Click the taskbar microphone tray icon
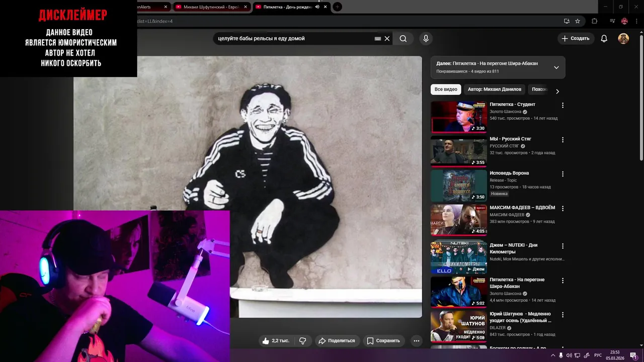Image resolution: width=644 pixels, height=362 pixels. tap(561, 355)
